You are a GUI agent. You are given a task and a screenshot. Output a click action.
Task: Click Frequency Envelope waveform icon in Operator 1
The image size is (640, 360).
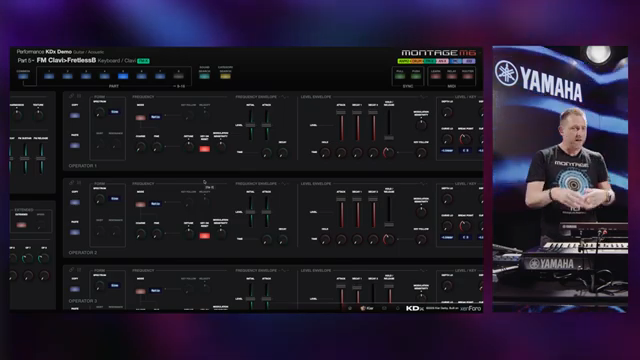point(284,97)
